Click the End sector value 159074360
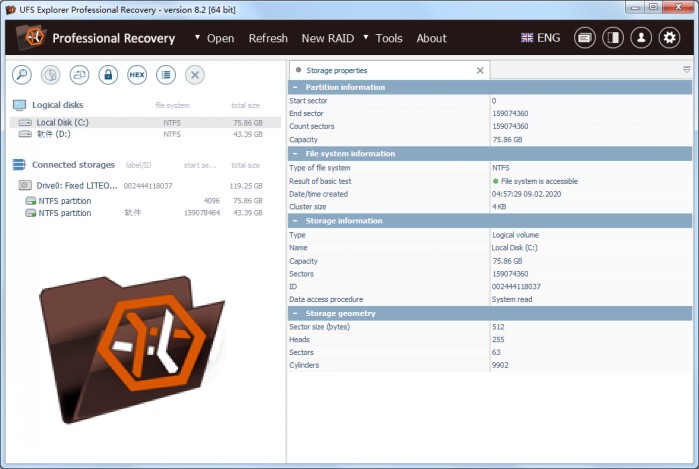699x469 pixels. 510,113
